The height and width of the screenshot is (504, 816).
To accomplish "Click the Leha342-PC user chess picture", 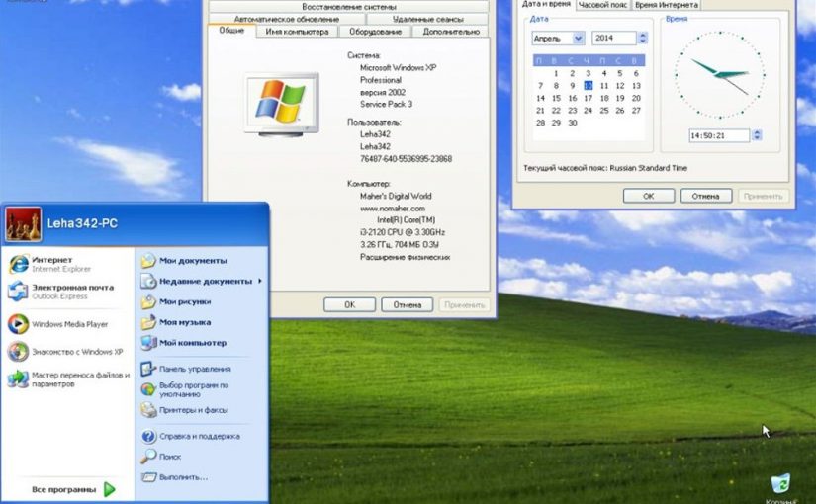I will (x=24, y=224).
